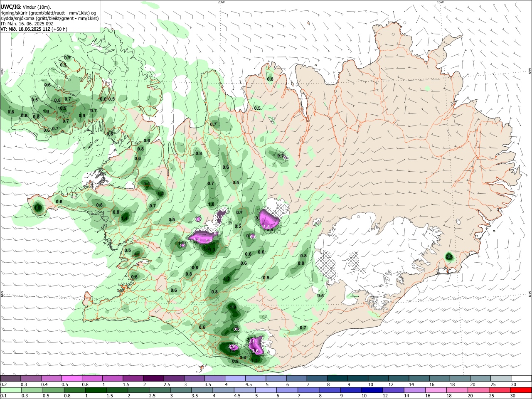This screenshot has width=532, height=399.
Task: Click the '0.8' value near the northern peninsula
Action: point(270,79)
